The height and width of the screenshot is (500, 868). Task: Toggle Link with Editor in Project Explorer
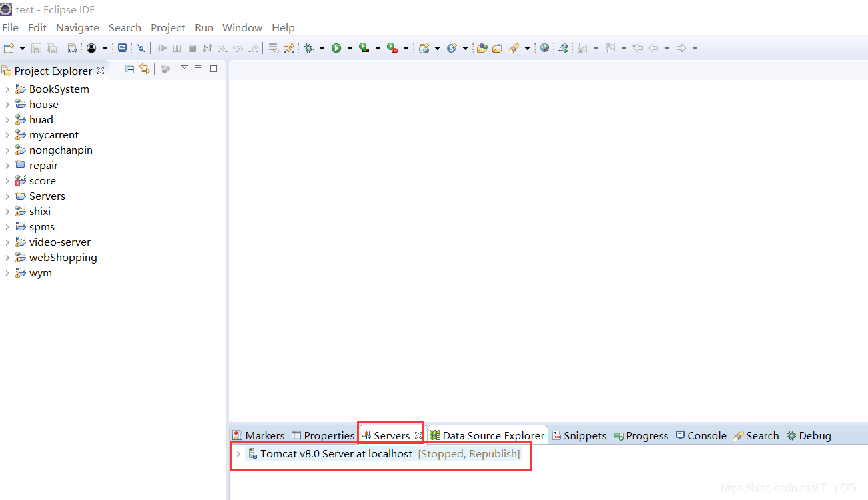pyautogui.click(x=145, y=69)
